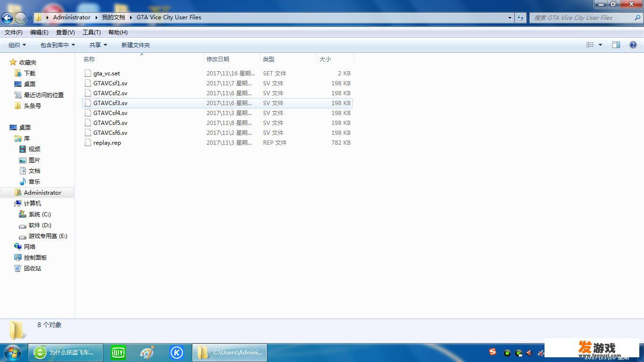The width and height of the screenshot is (644, 362).
Task: Open the 帮助(H) menu
Action: pos(118,32)
